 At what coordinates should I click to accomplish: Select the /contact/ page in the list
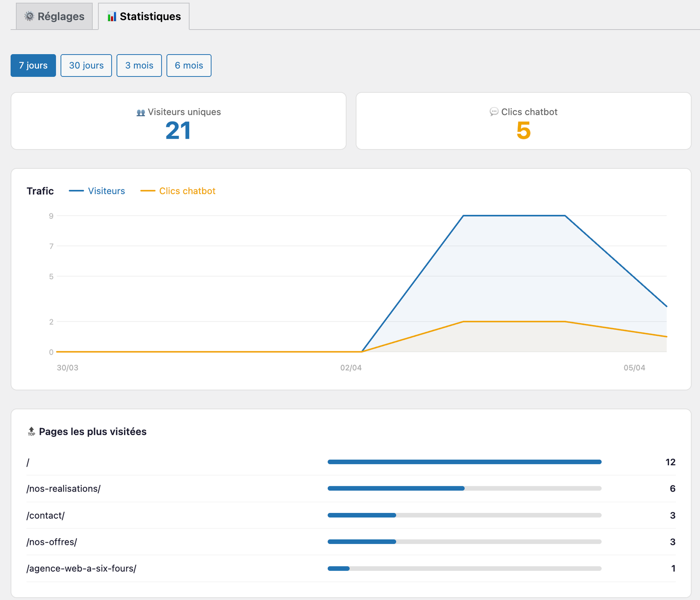tap(45, 515)
